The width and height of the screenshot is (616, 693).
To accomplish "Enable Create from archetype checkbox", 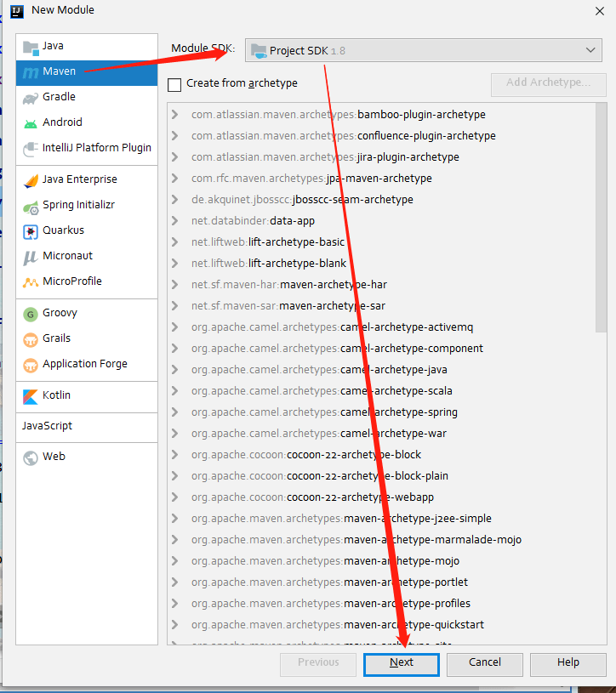I will tap(174, 84).
